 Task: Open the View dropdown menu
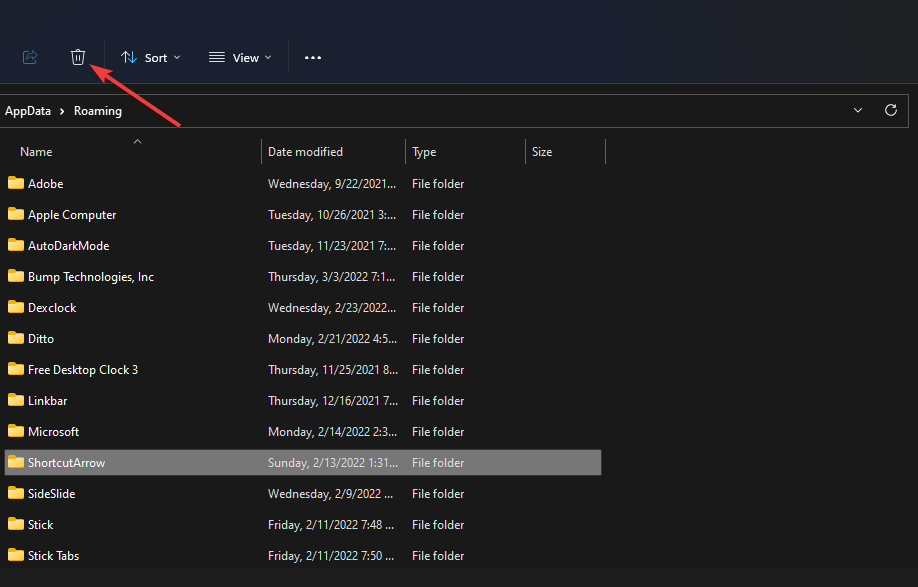pos(240,58)
